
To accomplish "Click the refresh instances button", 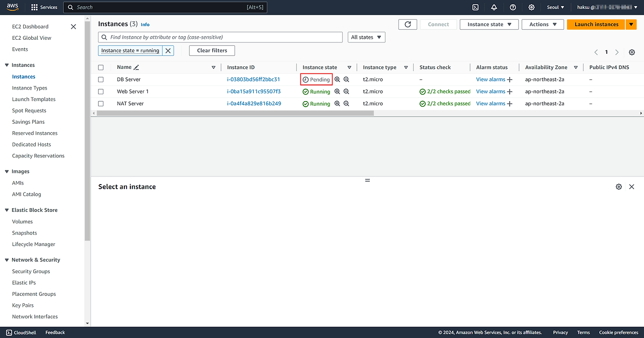I will click(x=408, y=24).
